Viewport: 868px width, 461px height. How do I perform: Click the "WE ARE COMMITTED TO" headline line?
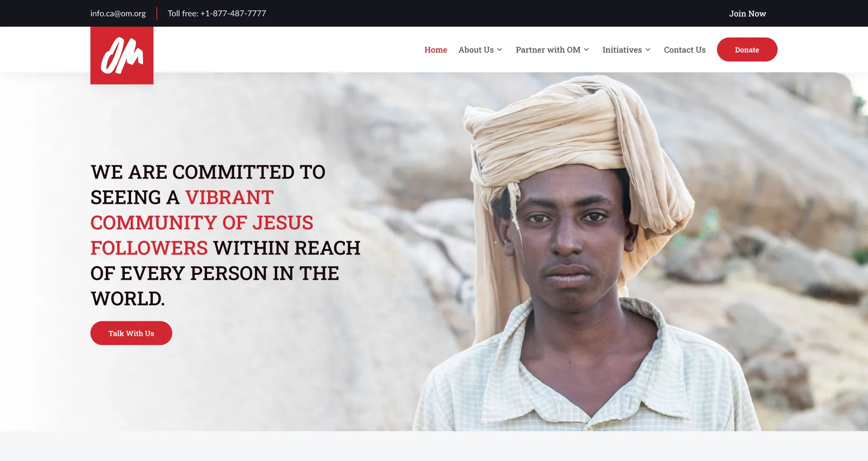click(208, 172)
